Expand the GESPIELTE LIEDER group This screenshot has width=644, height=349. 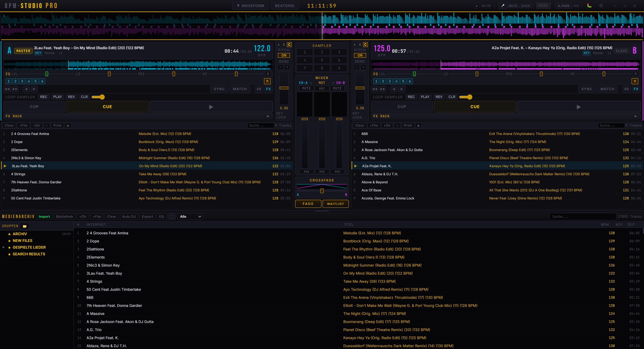click(4, 247)
